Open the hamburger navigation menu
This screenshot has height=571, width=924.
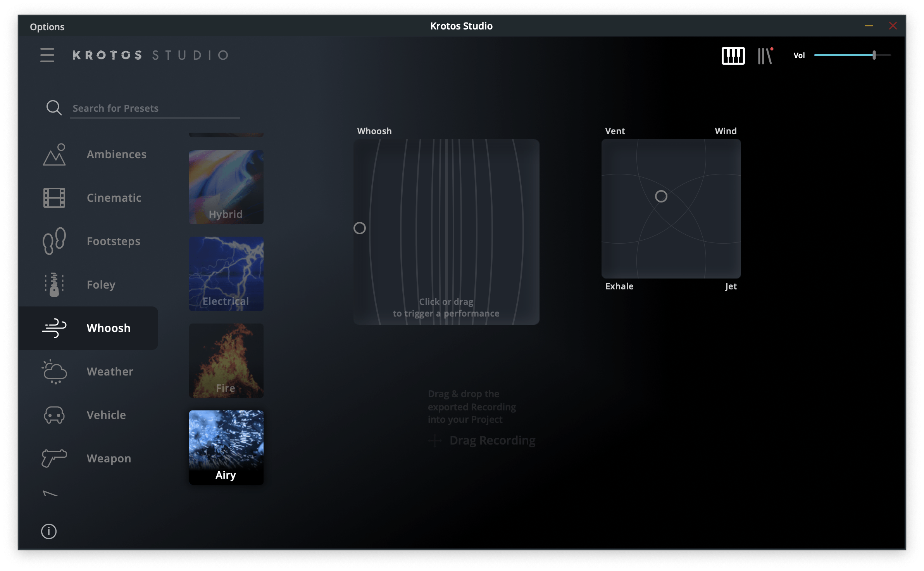(47, 55)
